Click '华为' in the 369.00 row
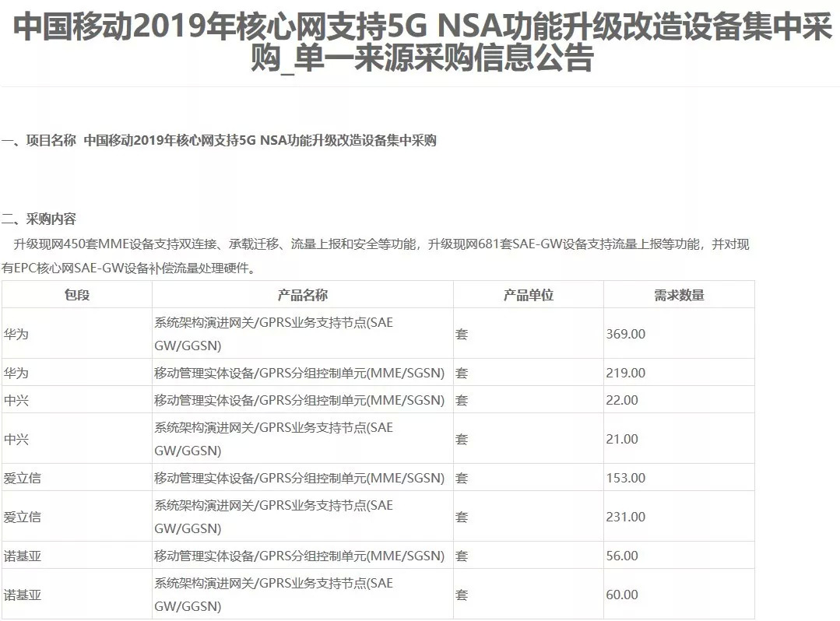 16,334
